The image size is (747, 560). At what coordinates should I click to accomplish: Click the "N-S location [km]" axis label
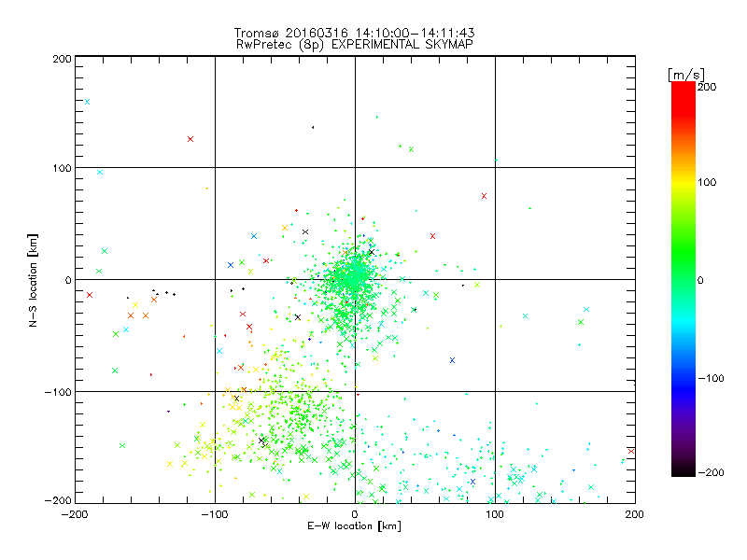point(33,281)
